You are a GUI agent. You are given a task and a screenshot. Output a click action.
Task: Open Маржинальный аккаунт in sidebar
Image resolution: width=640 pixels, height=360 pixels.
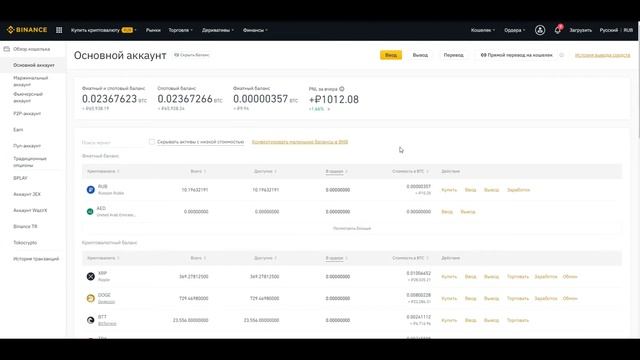[31, 81]
